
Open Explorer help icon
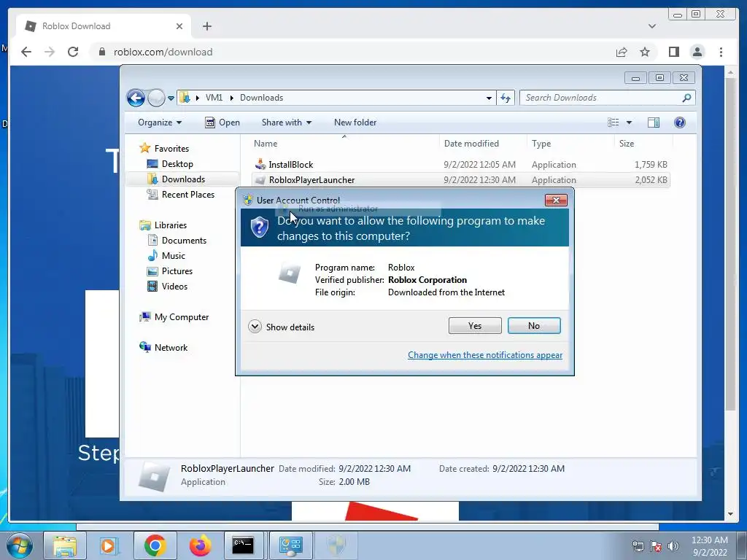(x=680, y=122)
